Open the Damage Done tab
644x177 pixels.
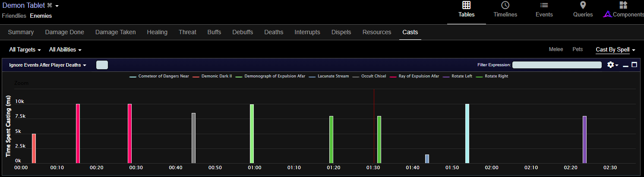click(64, 32)
